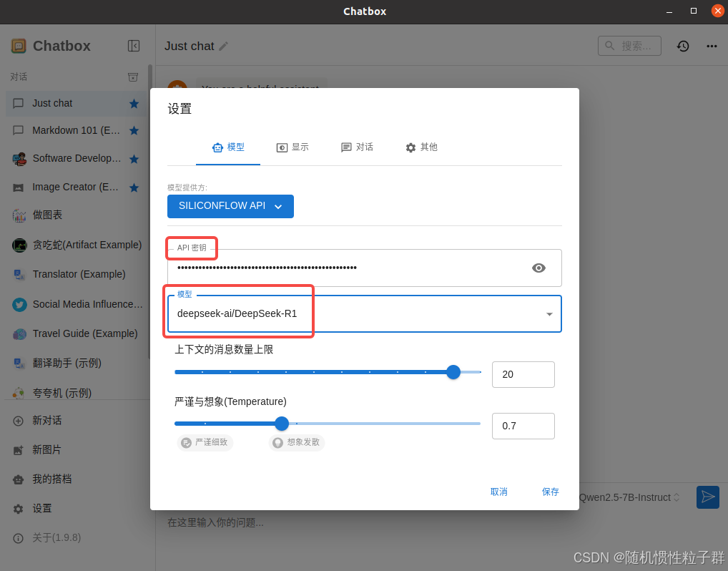
Task: Click the blue send message arrow button
Action: (708, 497)
